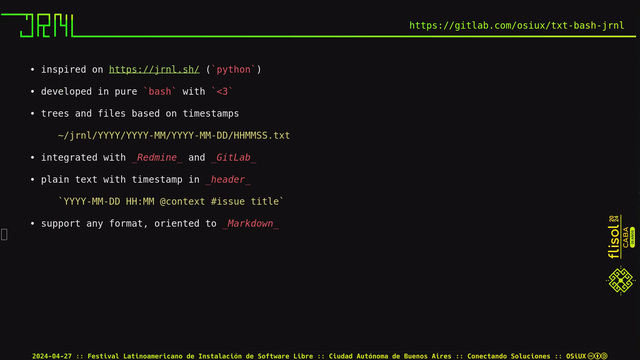Click the green '20 años' badge beside CABA
The height and width of the screenshot is (360, 640).
632,237
